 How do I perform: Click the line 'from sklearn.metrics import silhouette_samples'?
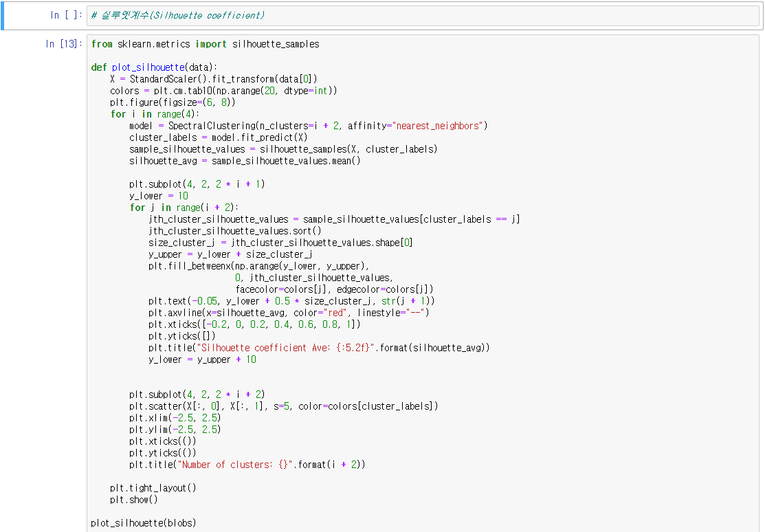pyautogui.click(x=206, y=44)
